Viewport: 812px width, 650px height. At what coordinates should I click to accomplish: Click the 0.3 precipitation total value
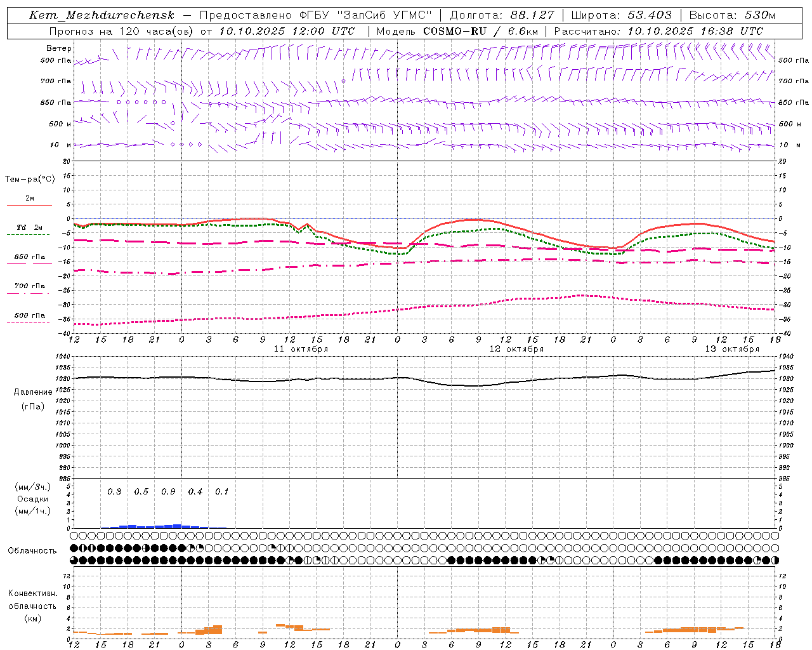(114, 491)
